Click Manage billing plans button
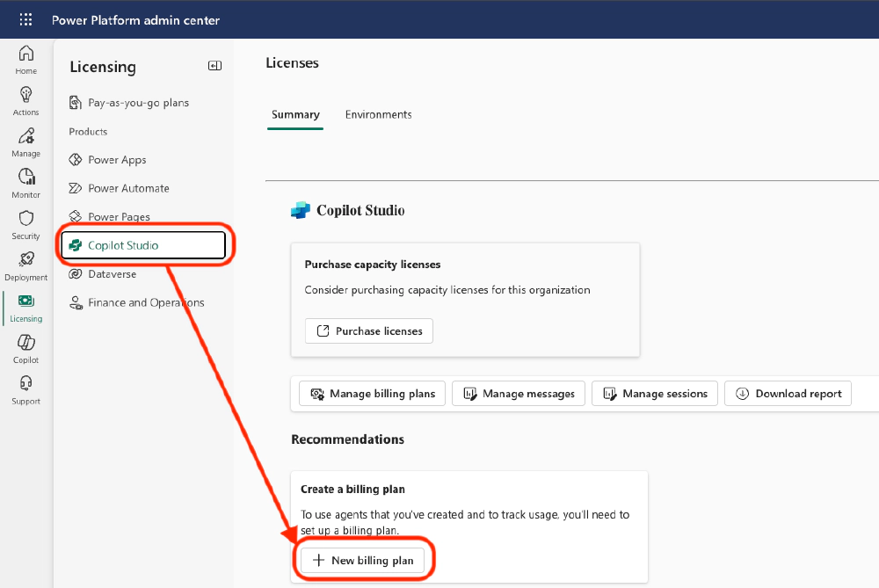 (372, 394)
